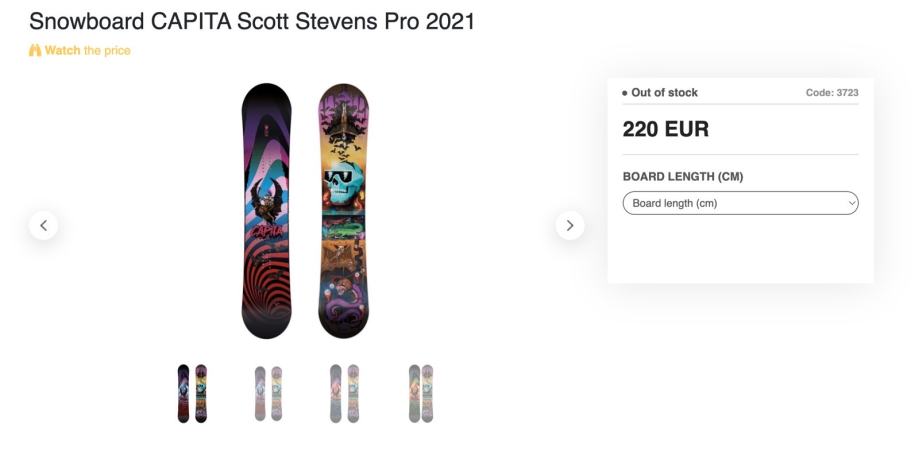
Task: Click the 220 EUR price
Action: coord(665,129)
